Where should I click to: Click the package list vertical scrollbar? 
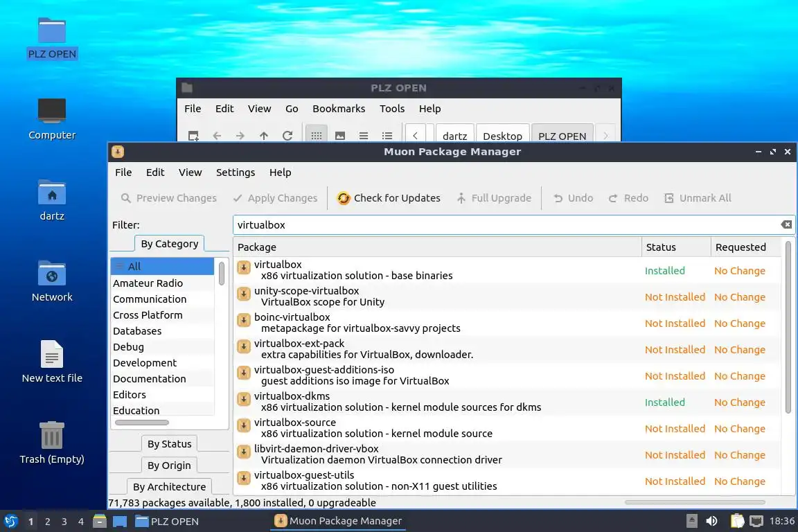click(x=788, y=327)
